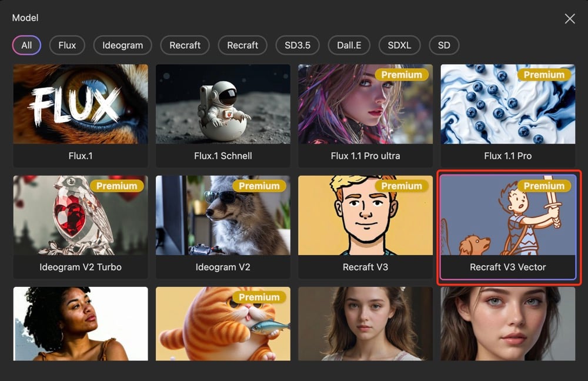Click the Premium badge on Flux 1.1 Pro ultra
Image resolution: width=588 pixels, height=381 pixels.
pyautogui.click(x=402, y=75)
